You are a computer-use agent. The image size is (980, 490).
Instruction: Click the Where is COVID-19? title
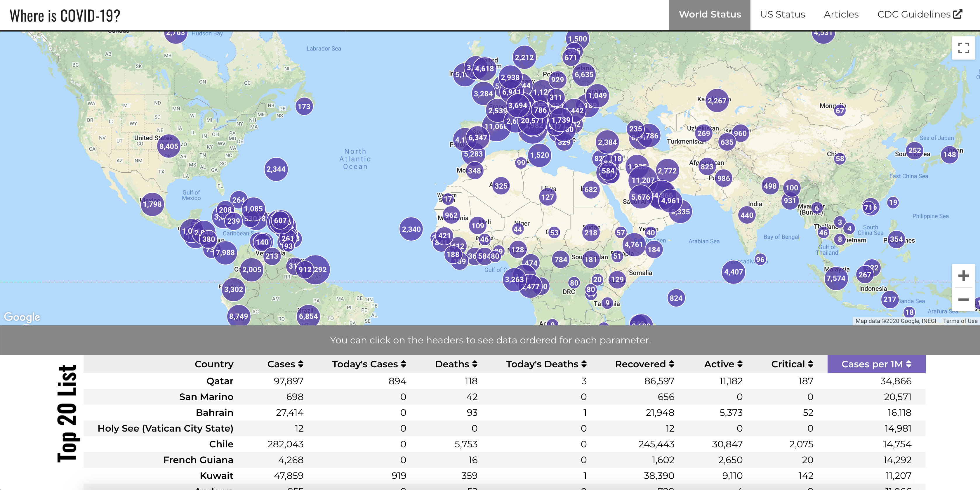[x=65, y=16]
